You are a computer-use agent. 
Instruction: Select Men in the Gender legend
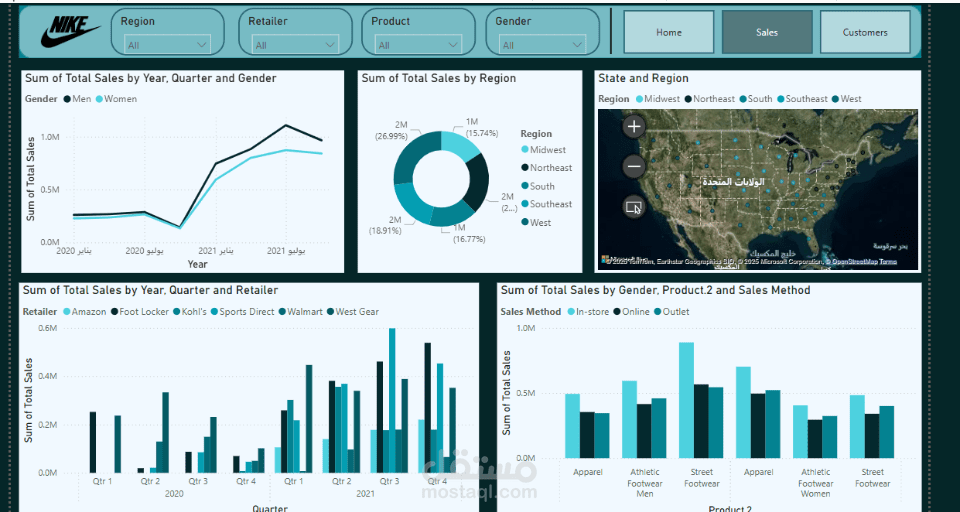click(x=77, y=99)
